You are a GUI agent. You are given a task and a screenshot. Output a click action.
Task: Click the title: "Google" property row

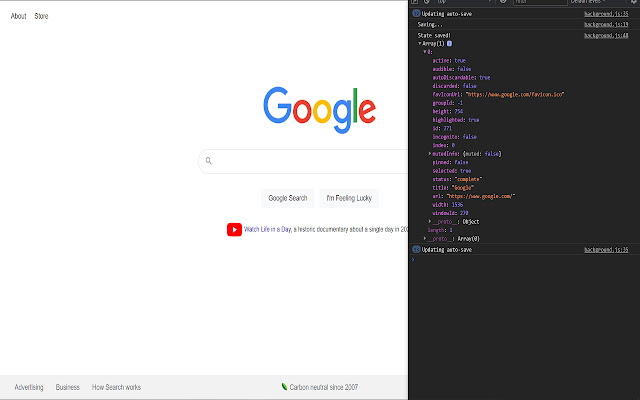pos(453,188)
